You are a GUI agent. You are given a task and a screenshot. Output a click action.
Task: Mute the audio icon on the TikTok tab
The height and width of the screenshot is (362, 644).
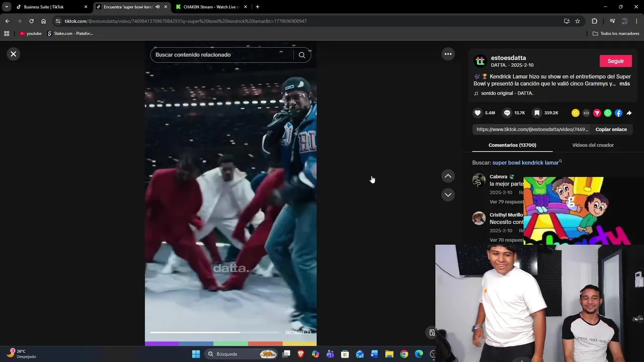[x=158, y=7]
